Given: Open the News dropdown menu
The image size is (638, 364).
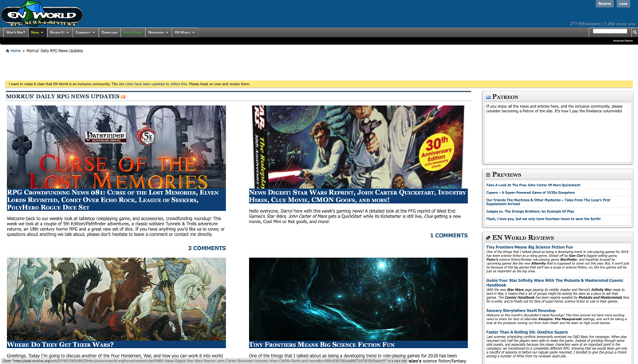Looking at the screenshot, I should point(37,33).
